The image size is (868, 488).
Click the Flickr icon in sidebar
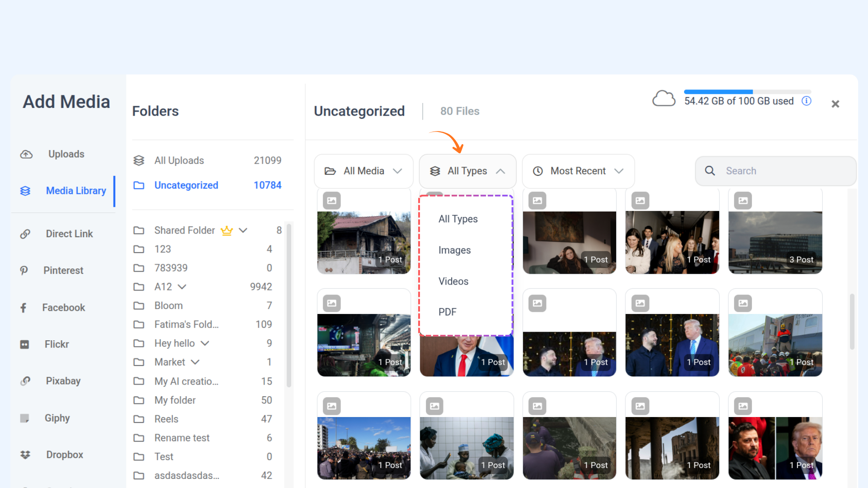(x=24, y=345)
